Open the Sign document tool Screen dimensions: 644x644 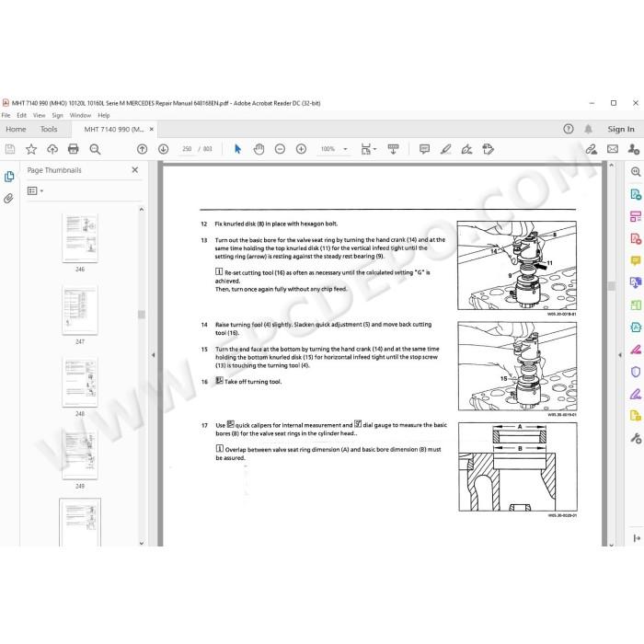pyautogui.click(x=466, y=149)
